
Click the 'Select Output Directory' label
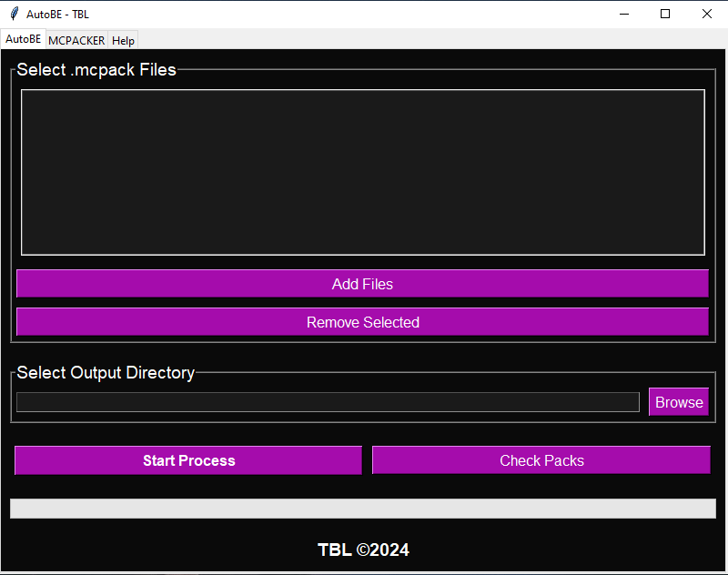click(x=106, y=373)
